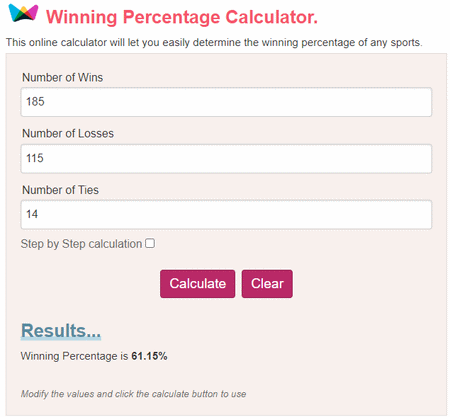Click the italic Modify the values hint text
The height and width of the screenshot is (417, 450).
[133, 394]
